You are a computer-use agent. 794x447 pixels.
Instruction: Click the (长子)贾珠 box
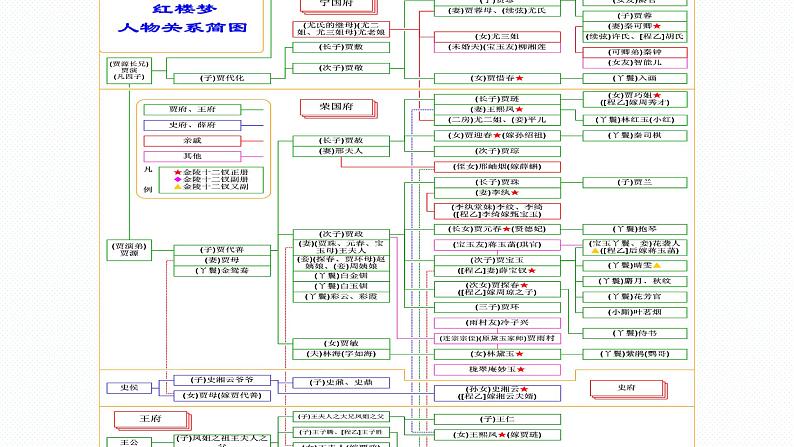click(497, 182)
